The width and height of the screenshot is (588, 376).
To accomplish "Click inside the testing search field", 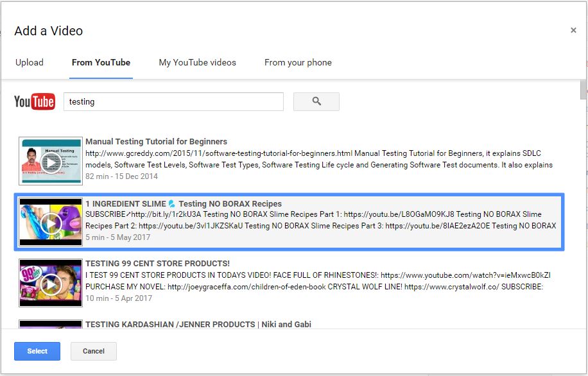I will [173, 101].
